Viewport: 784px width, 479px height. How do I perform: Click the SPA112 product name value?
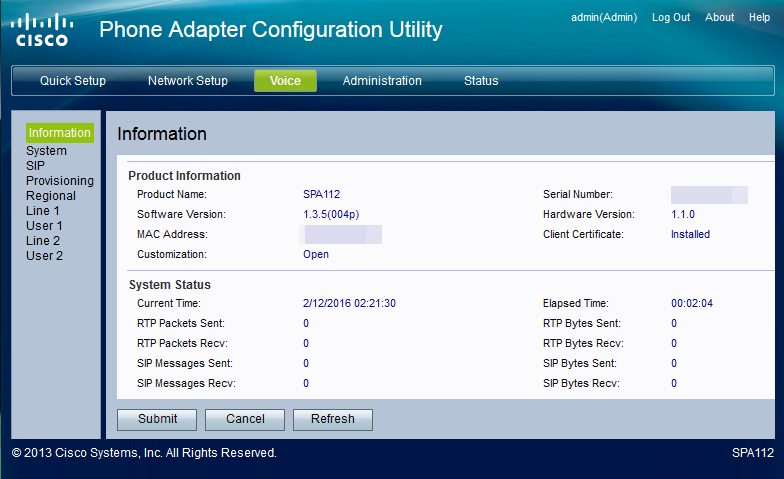point(322,194)
